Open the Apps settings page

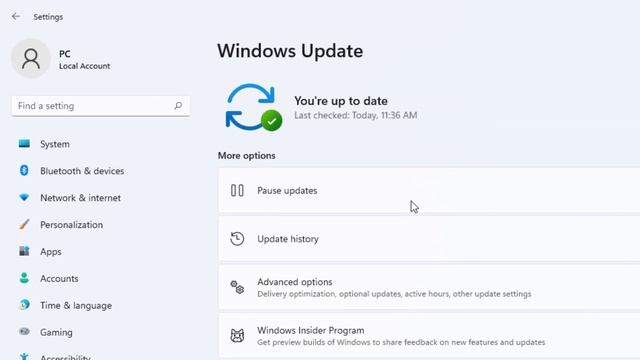(x=51, y=252)
